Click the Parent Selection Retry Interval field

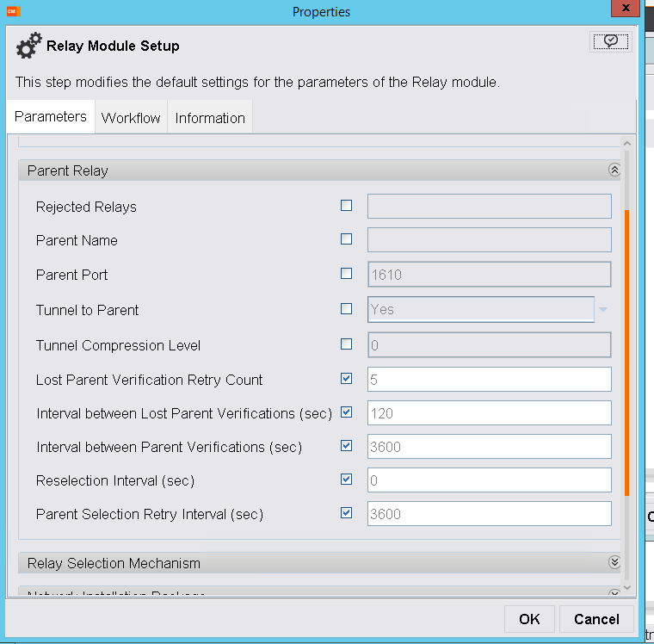pos(489,514)
